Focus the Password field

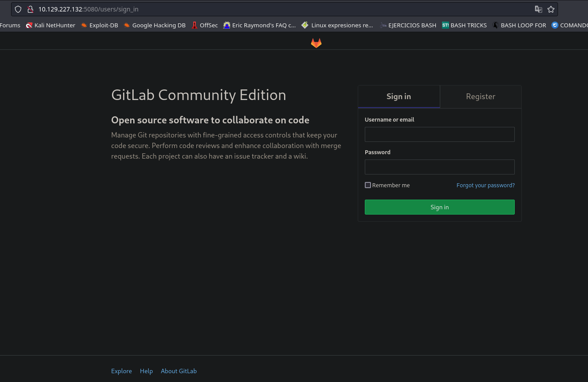pyautogui.click(x=440, y=167)
